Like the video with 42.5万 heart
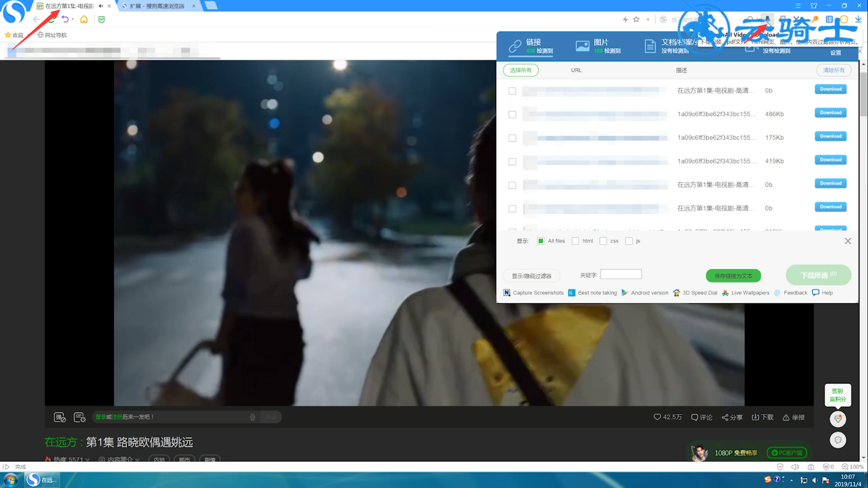The height and width of the screenshot is (488, 868). [667, 417]
